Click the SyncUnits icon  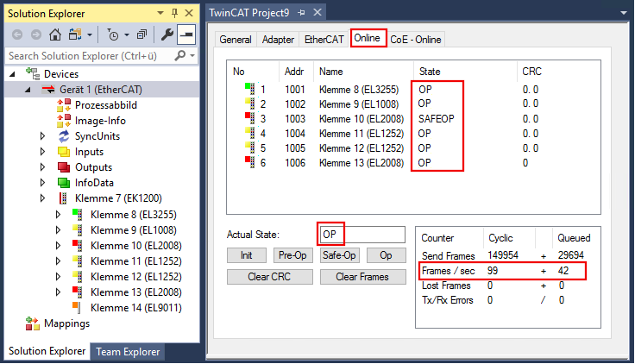[64, 136]
